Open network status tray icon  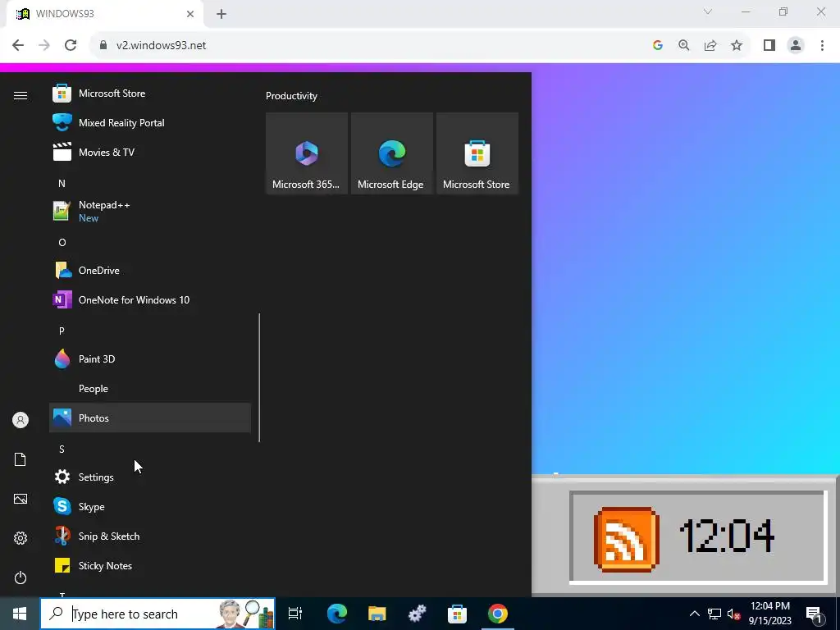pyautogui.click(x=714, y=614)
